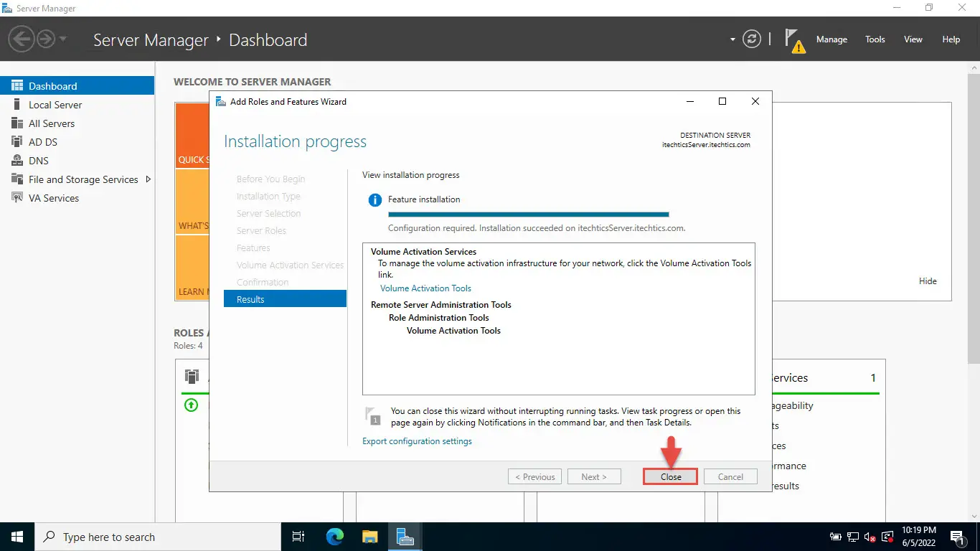
Task: Click the Local Server icon in sidebar
Action: point(17,105)
